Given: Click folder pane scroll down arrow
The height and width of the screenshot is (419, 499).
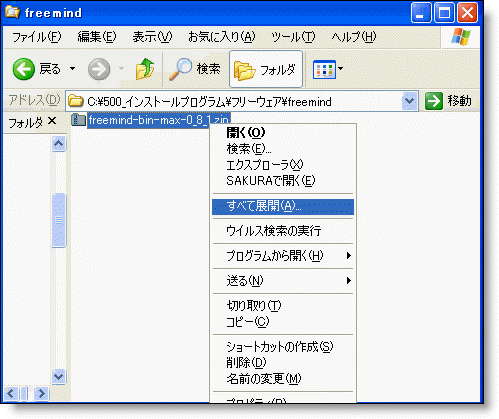Looking at the screenshot, I should pyautogui.click(x=59, y=377).
